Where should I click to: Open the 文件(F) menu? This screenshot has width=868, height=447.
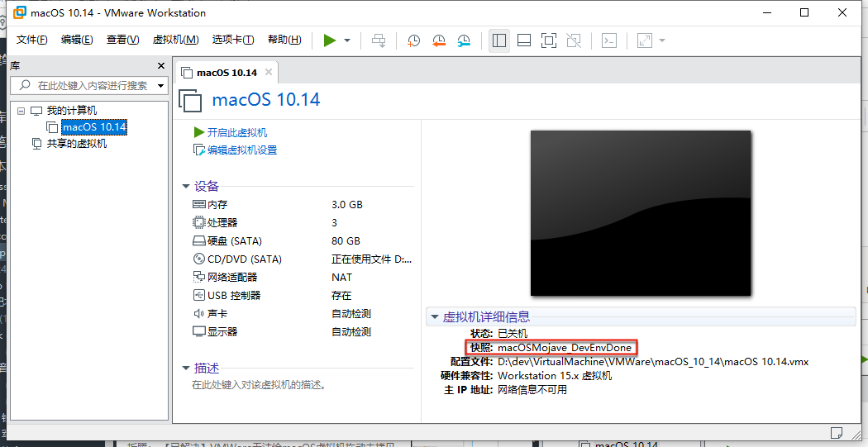point(31,40)
